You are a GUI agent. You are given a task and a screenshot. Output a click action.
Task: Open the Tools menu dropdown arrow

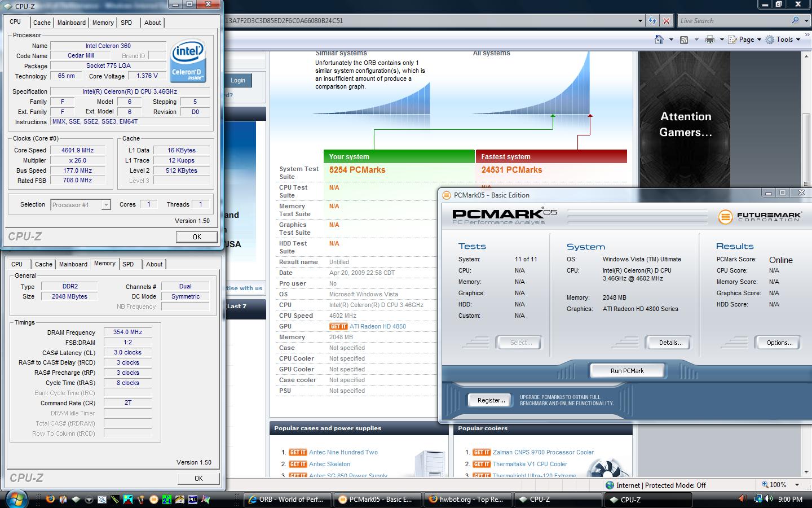tap(798, 40)
